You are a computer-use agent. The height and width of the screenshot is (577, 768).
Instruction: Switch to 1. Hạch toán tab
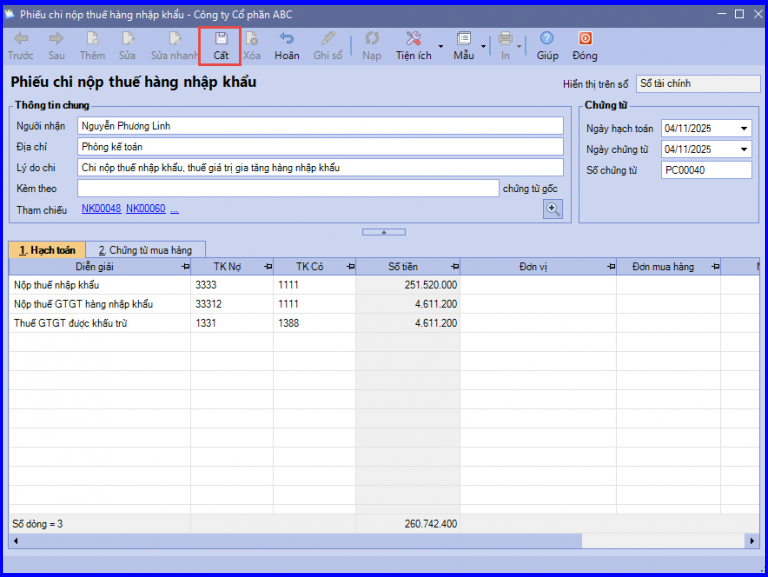point(47,250)
